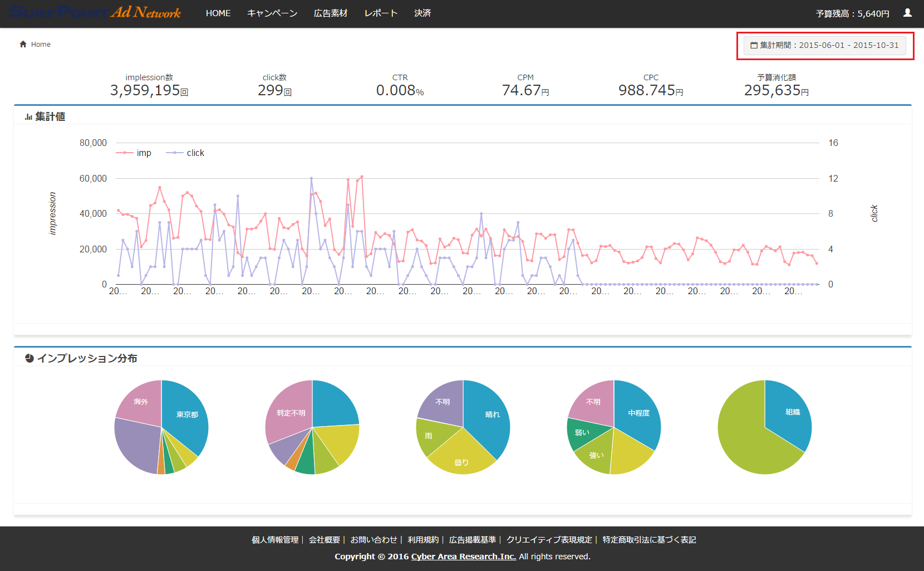The height and width of the screenshot is (571, 924).
Task: Click the Home breadcrumb link
Action: pos(41,45)
